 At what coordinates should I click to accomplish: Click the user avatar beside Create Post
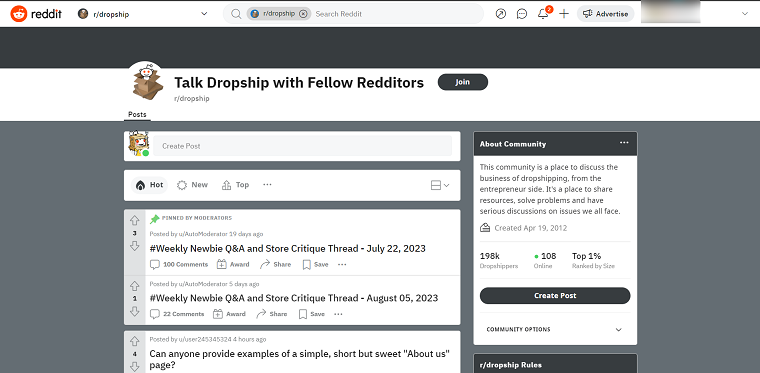coord(139,144)
